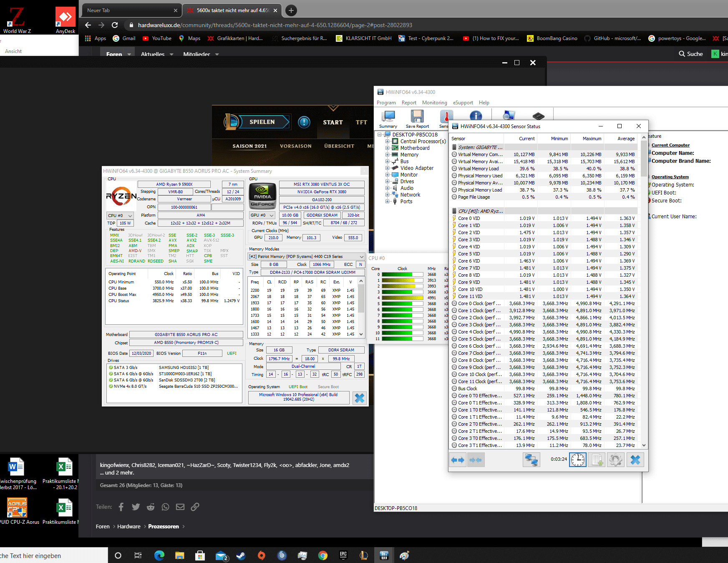The width and height of the screenshot is (728, 563).
Task: Open eSupport menu in HWiNFO64
Action: (x=463, y=103)
